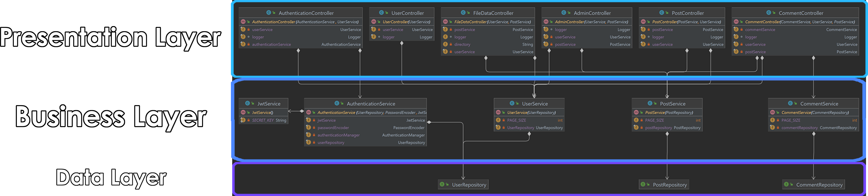Click the interface icon beside UserRepository
Image resolution: width=868 pixels, height=196 pixels.
(442, 184)
